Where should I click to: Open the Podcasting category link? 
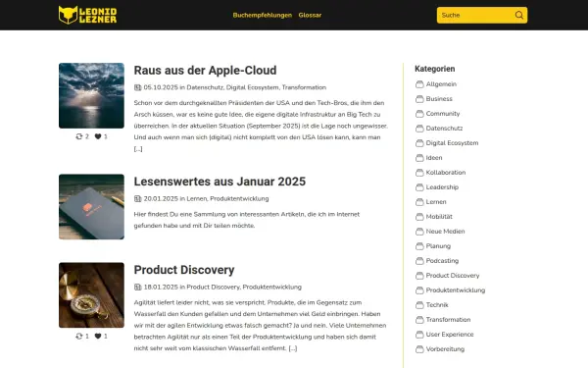pyautogui.click(x=442, y=261)
